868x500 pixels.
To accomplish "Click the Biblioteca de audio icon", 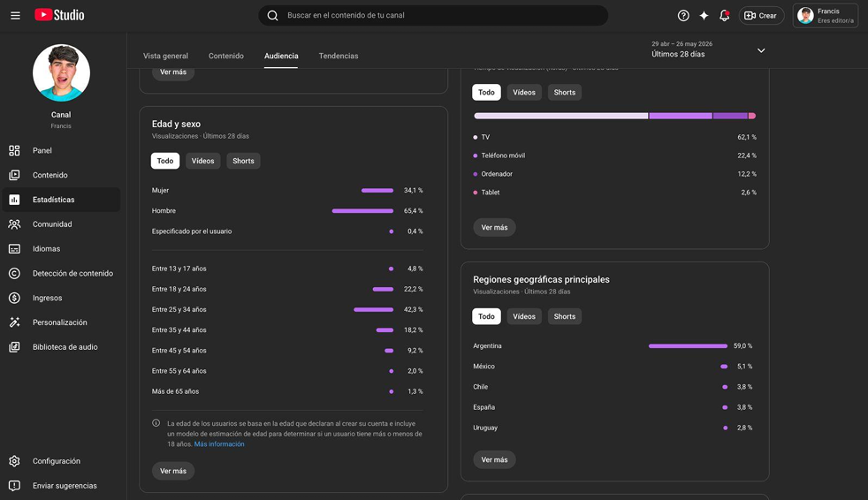I will click(14, 347).
